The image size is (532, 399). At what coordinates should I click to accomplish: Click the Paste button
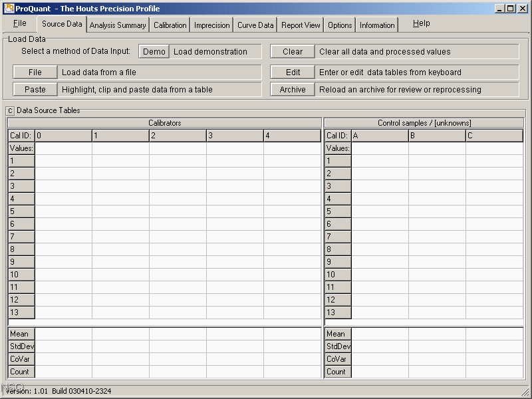(x=35, y=90)
